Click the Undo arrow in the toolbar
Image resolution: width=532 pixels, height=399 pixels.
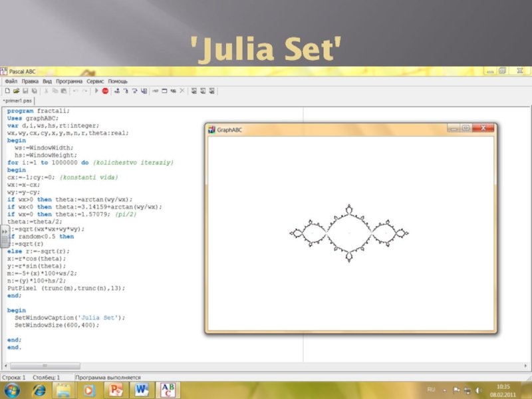pos(75,90)
